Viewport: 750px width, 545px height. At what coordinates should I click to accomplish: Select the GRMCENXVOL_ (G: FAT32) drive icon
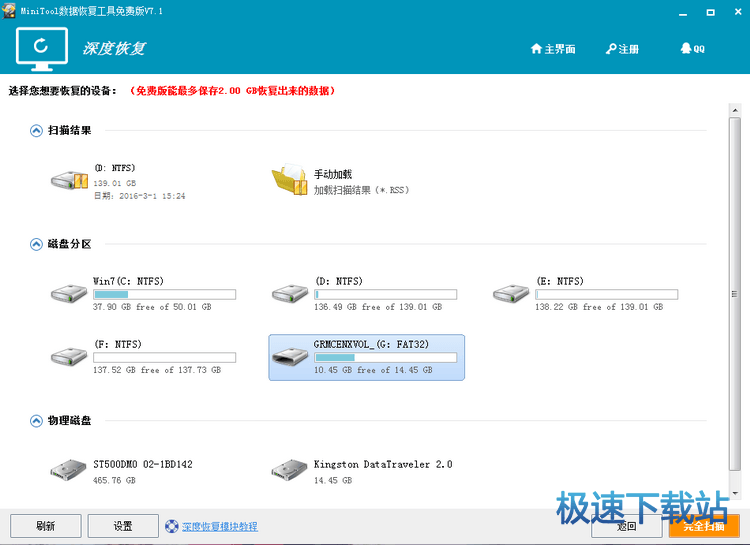(x=290, y=356)
